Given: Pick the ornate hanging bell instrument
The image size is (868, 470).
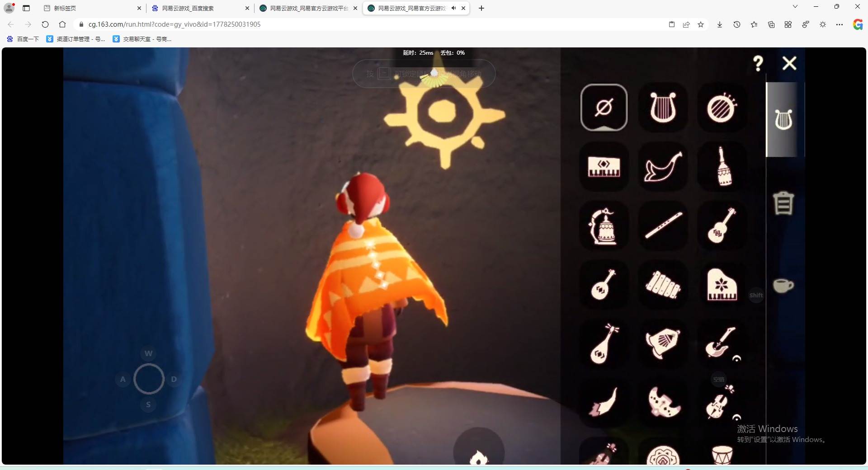Looking at the screenshot, I should coord(604,226).
